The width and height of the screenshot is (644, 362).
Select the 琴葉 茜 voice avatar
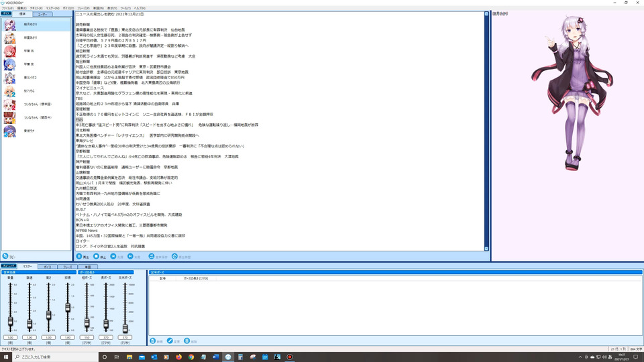10,51
